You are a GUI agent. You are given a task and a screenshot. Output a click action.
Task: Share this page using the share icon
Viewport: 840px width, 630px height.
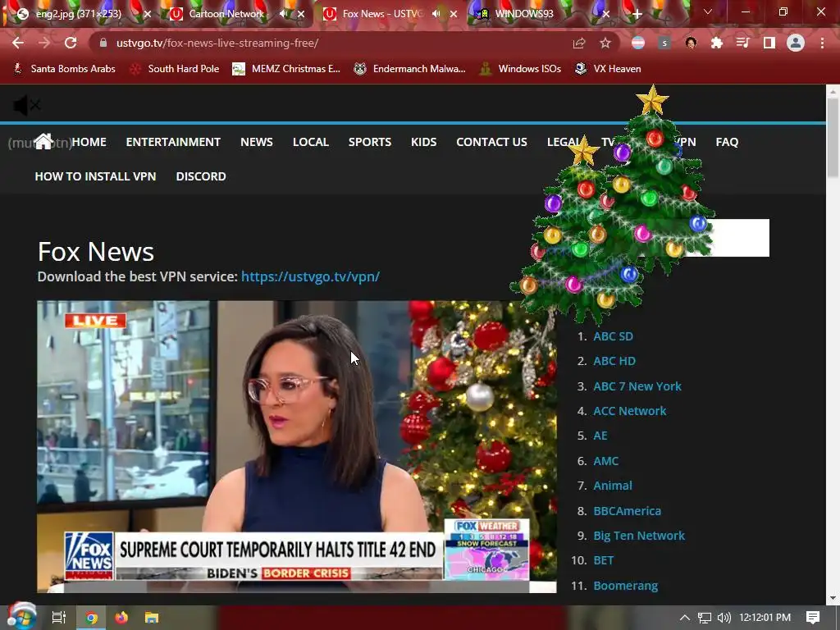(578, 43)
